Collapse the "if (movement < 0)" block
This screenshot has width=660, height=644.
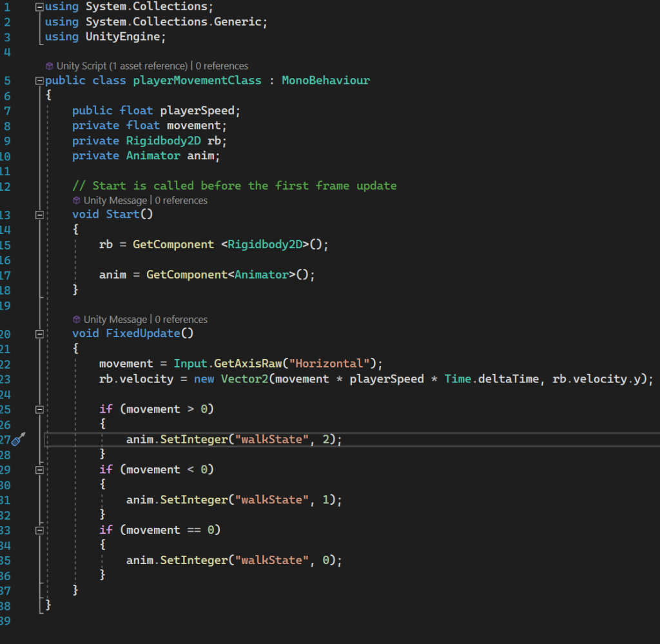click(39, 470)
